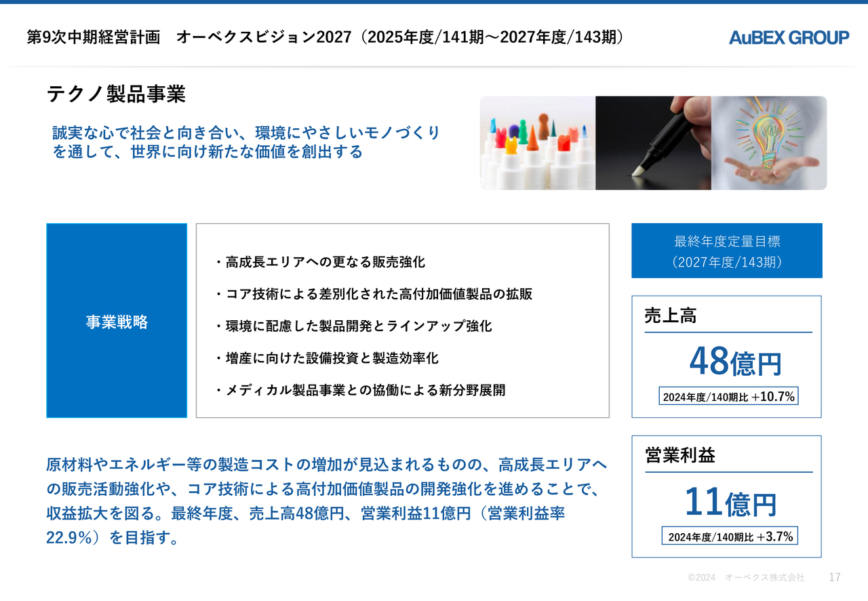Click the '2024年度/140期比 +10.7%' box
The image size is (868, 601).
point(728,396)
